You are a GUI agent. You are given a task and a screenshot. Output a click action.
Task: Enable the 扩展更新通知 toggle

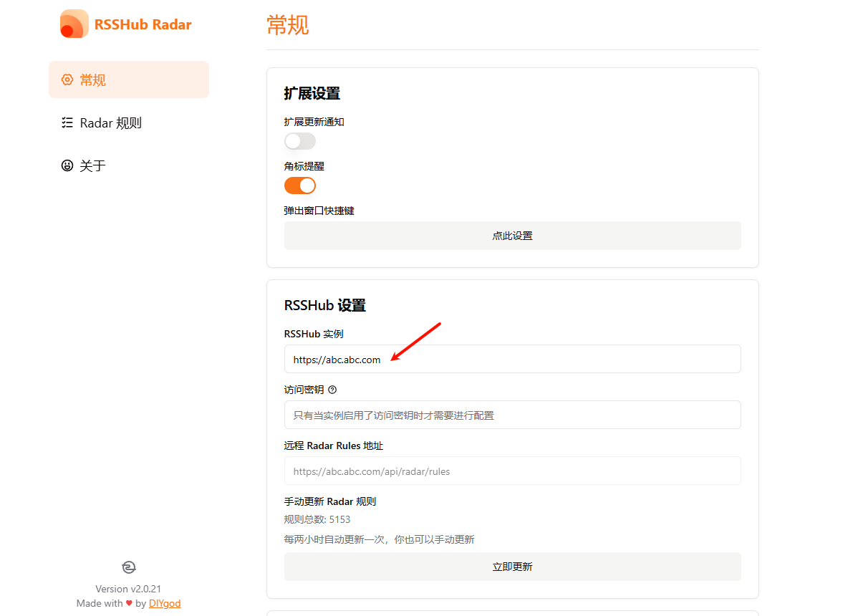pos(299,141)
